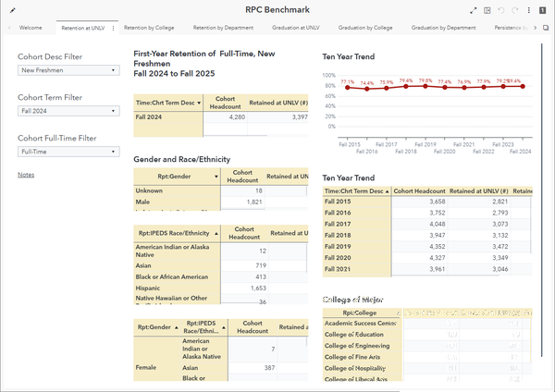Open the Graduation by Department tab

click(443, 28)
